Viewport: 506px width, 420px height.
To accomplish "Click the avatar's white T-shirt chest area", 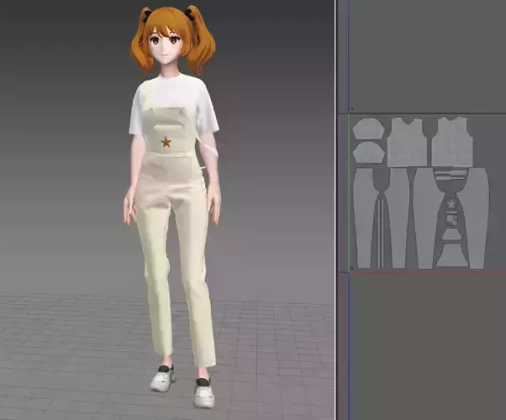I will tap(171, 93).
